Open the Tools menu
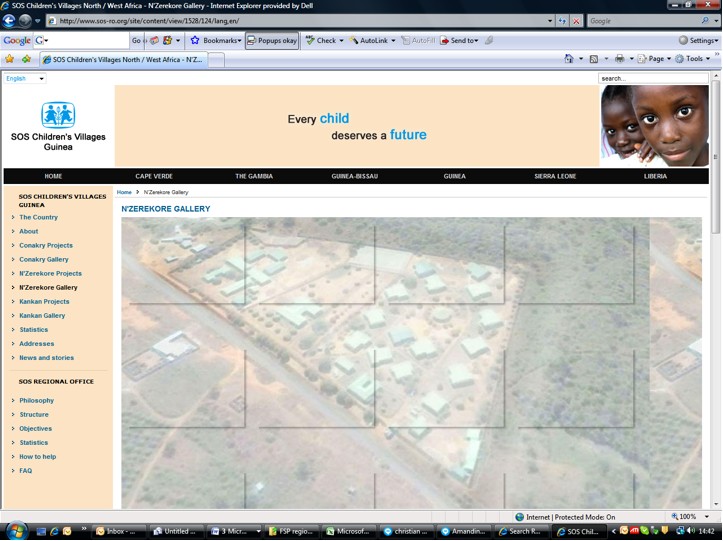The width and height of the screenshot is (723, 541). [693, 59]
